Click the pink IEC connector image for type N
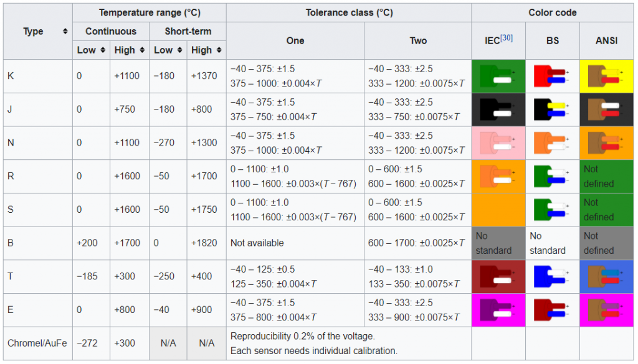Viewport: 638px width, 364px height. tap(498, 143)
